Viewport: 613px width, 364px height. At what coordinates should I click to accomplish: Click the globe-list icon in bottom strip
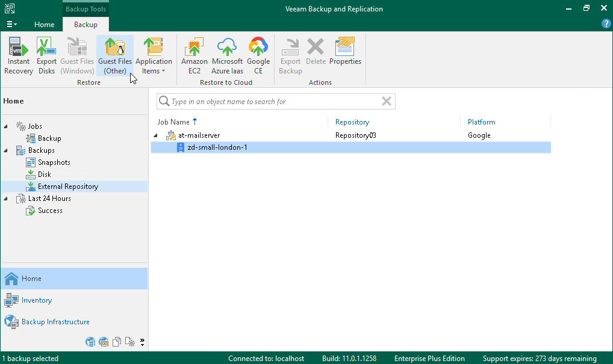click(90, 342)
